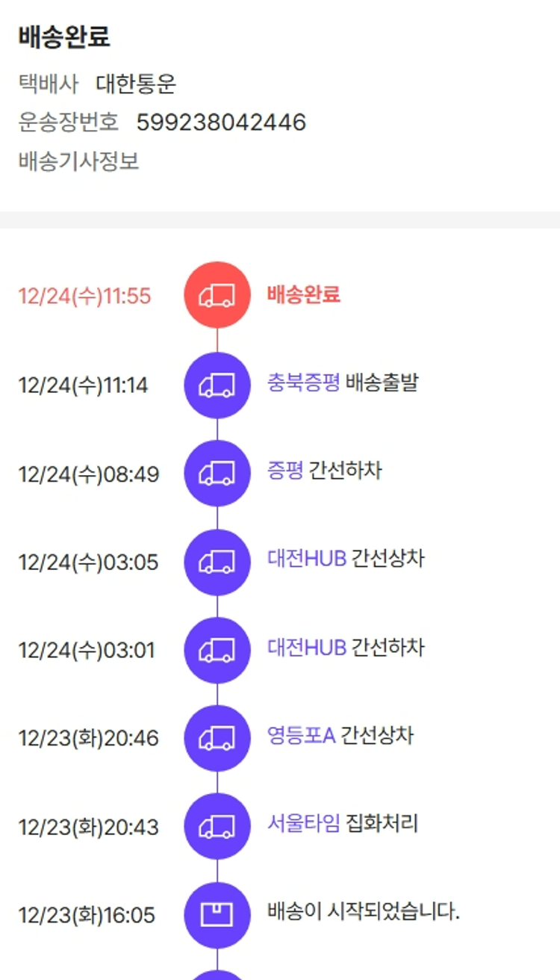This screenshot has height=980, width=560.
Task: Click the tracking number 599238042446
Action: click(x=221, y=122)
